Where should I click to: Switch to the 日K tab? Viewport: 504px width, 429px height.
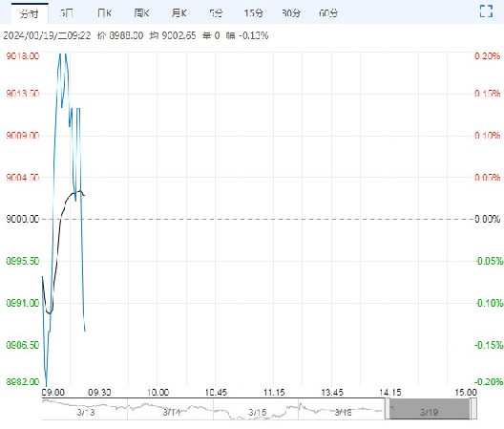coord(104,13)
